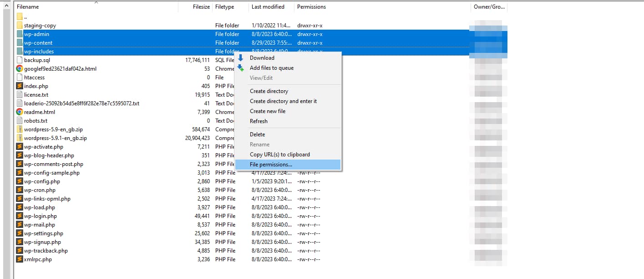Click the PHP icon next to xmlrpc.php
The width and height of the screenshot is (644, 279).
[19, 259]
